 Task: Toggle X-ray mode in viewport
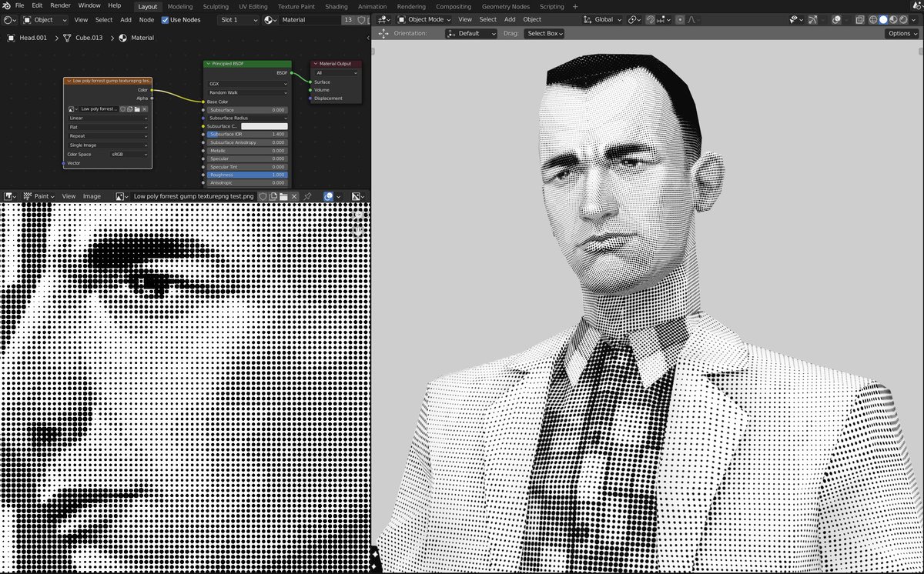click(859, 19)
